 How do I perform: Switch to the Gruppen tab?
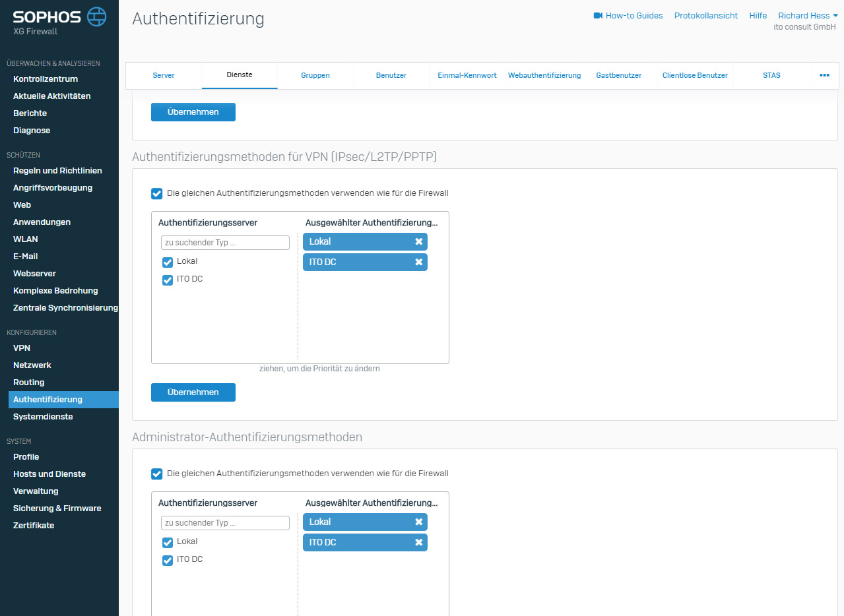coord(315,75)
